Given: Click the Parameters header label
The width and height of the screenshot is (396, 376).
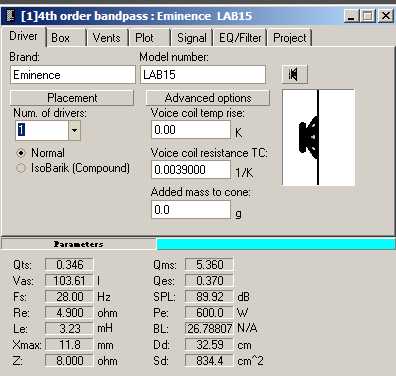Looking at the screenshot, I should [x=79, y=244].
